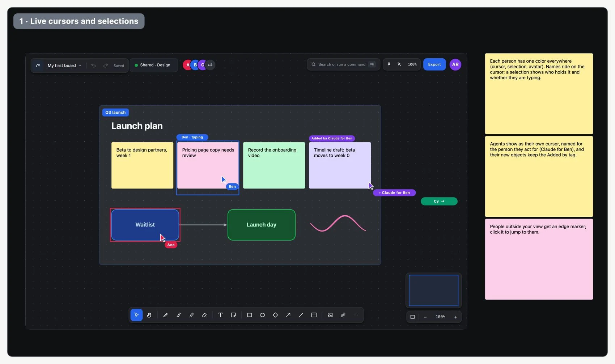This screenshot has width=615, height=364.
Task: Jump to Cy using the edge marker
Action: [439, 201]
